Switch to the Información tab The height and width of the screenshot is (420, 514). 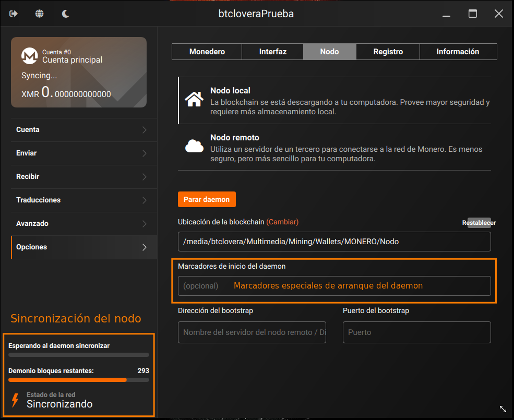point(458,52)
